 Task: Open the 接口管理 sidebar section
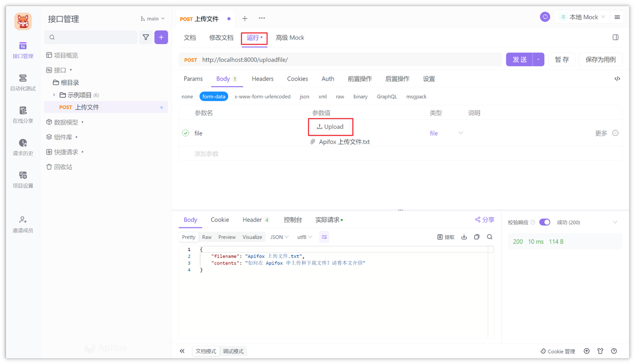pos(23,51)
